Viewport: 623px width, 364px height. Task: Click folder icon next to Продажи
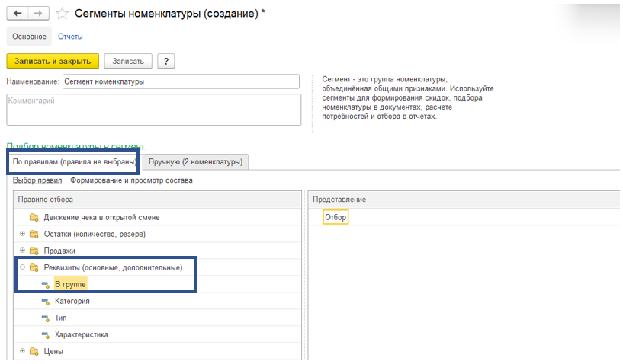coord(34,251)
